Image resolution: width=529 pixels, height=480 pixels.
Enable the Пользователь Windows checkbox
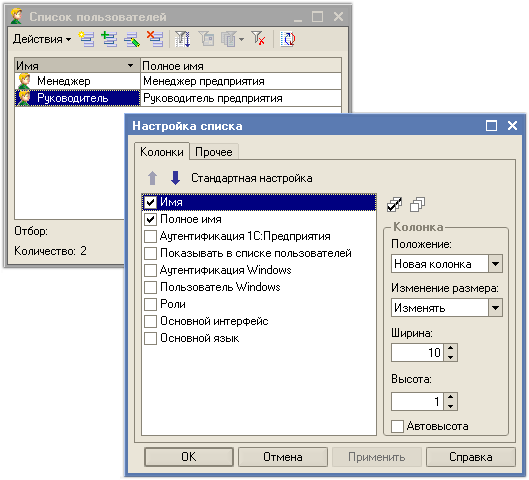pos(150,287)
